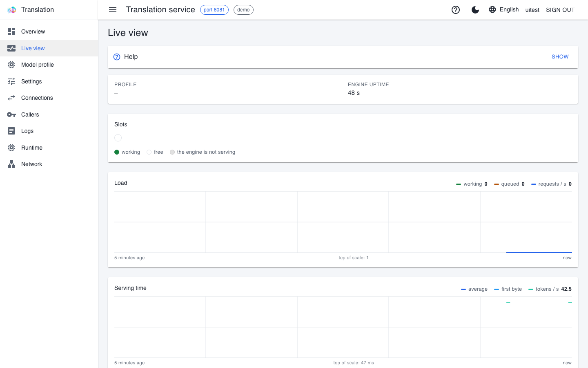The image size is (588, 368).
Task: Open the English language selector
Action: (x=504, y=9)
